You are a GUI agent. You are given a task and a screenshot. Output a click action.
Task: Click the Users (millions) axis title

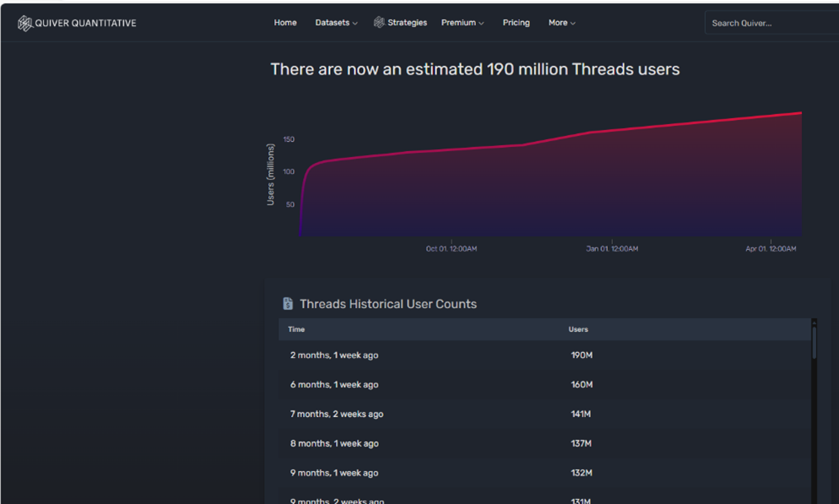(270, 175)
